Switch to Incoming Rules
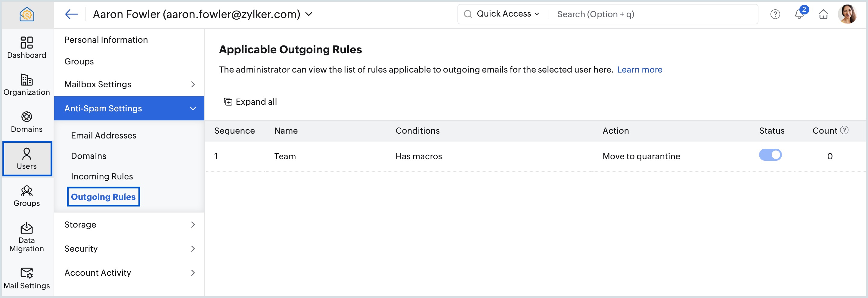 click(x=102, y=176)
